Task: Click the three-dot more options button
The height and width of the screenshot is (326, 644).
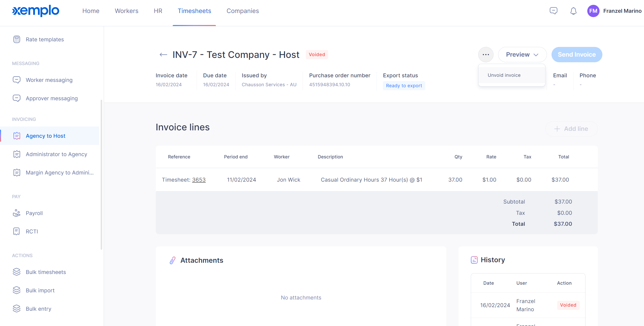Action: [x=486, y=55]
